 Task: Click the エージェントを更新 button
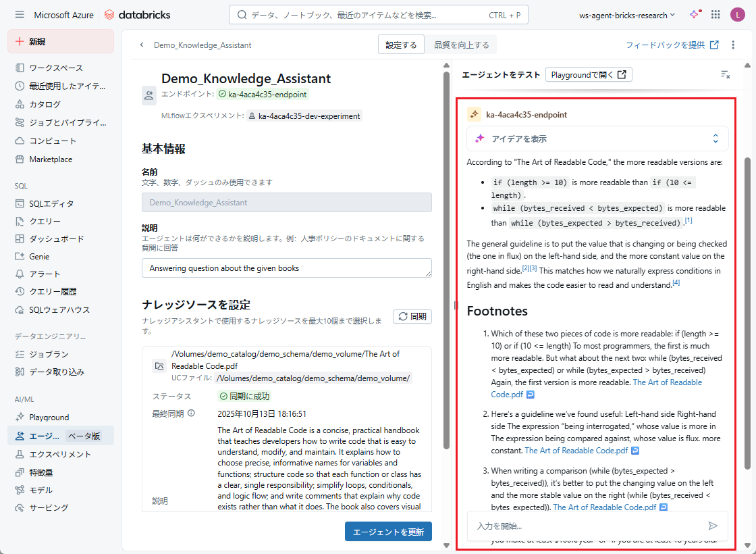tap(388, 532)
